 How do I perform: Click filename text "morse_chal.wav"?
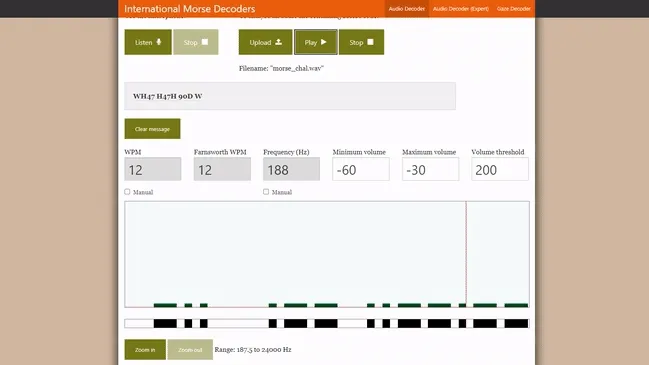coord(297,68)
